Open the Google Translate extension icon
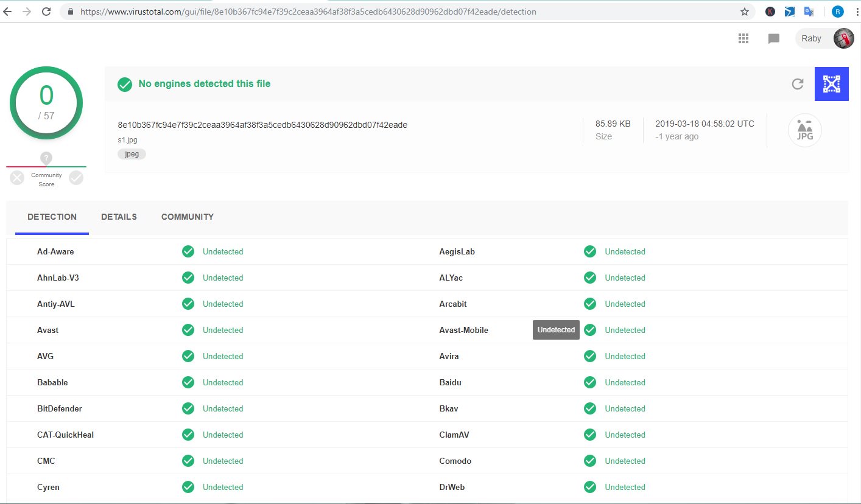The width and height of the screenshot is (861, 504). tap(809, 12)
